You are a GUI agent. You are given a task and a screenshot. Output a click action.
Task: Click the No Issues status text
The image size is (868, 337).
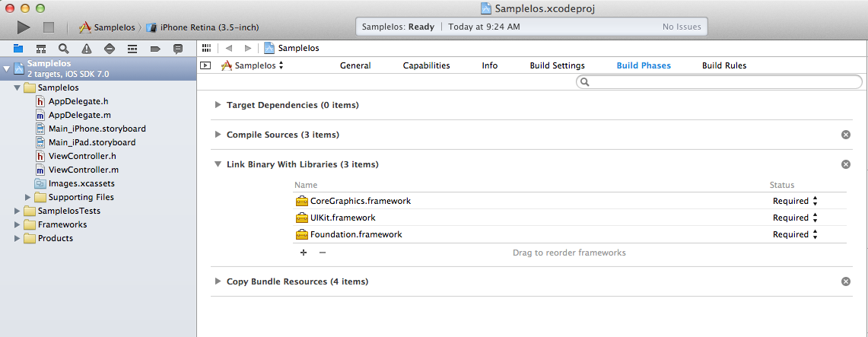pos(682,27)
